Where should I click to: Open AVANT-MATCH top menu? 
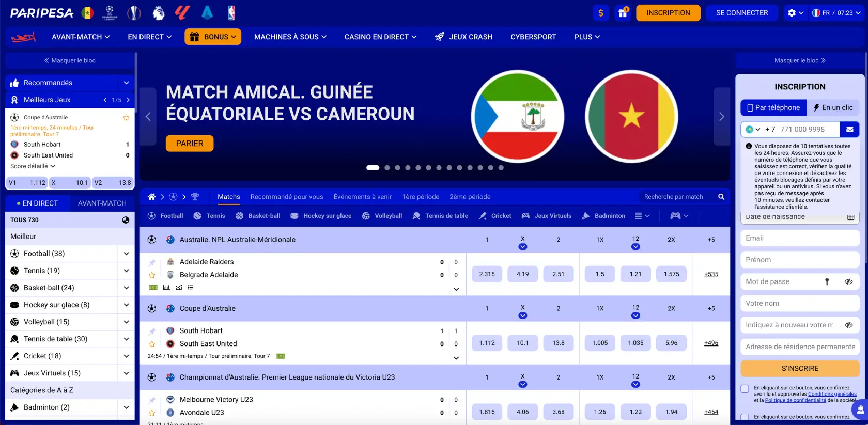(x=81, y=37)
